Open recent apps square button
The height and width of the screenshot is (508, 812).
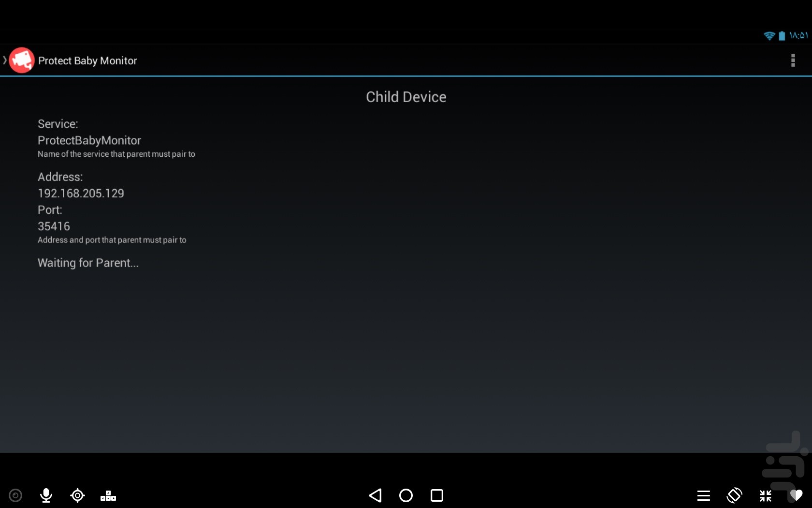(x=437, y=495)
